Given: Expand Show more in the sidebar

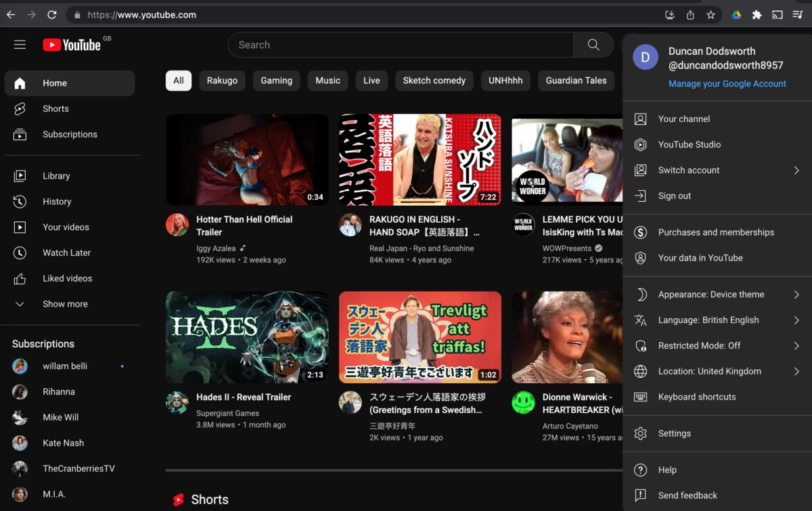Looking at the screenshot, I should [70, 304].
